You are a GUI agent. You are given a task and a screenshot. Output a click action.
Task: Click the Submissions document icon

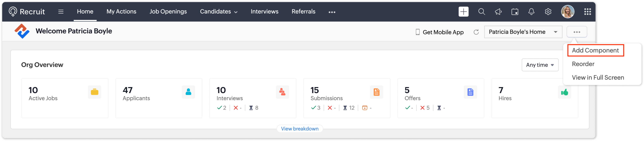(x=376, y=92)
